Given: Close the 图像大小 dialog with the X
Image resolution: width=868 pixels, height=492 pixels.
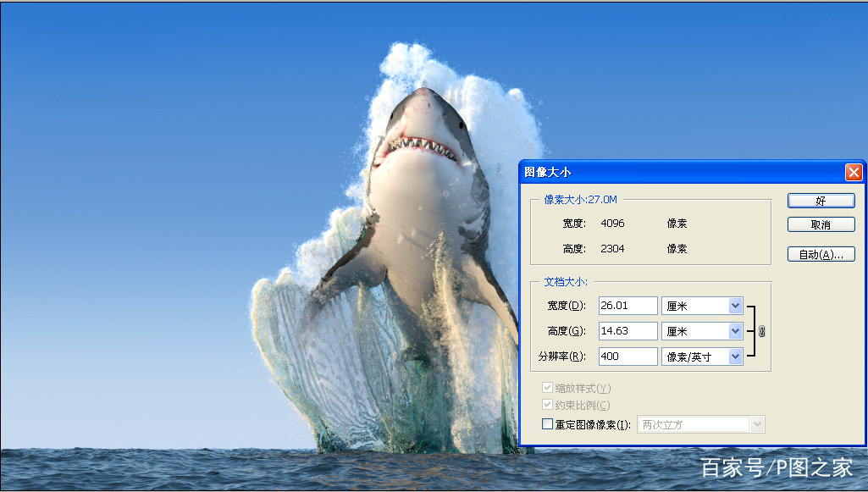Looking at the screenshot, I should tap(853, 172).
